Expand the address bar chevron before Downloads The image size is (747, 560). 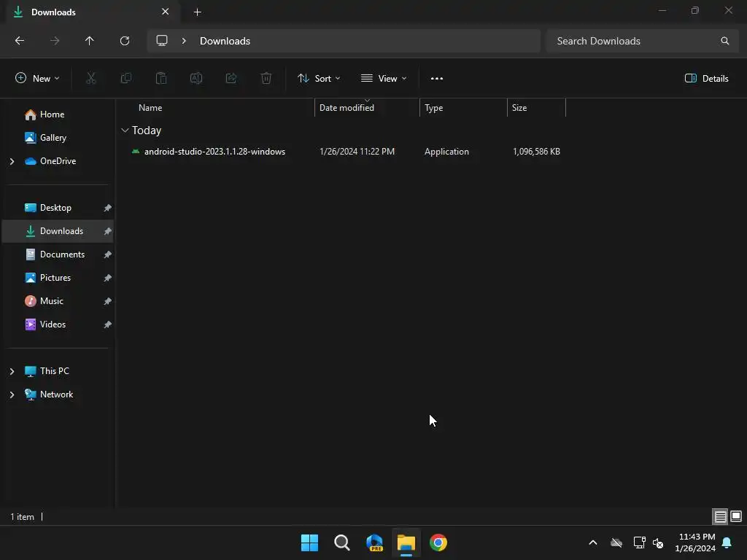184,41
